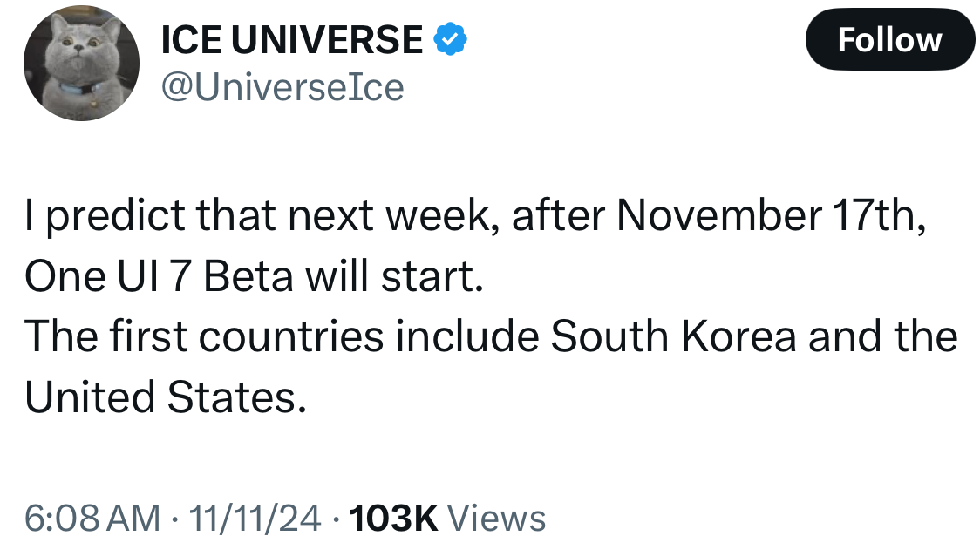This screenshot has width=980, height=536.
Task: Select the 11/11/24 post date
Action: tap(259, 518)
